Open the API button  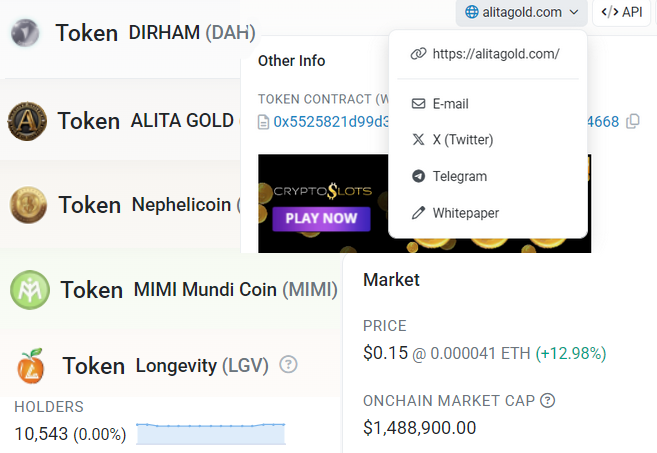point(621,12)
